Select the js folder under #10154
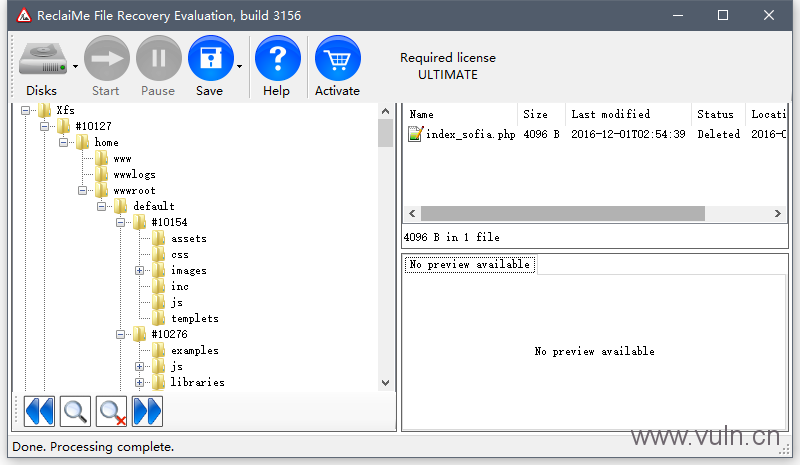This screenshot has width=800, height=465. pos(177,303)
